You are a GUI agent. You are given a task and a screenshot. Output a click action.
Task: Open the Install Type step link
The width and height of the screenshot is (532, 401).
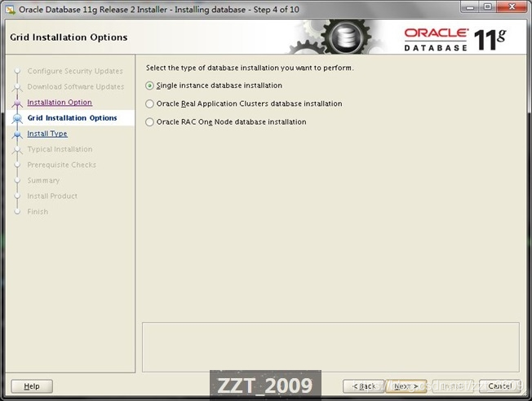point(47,134)
